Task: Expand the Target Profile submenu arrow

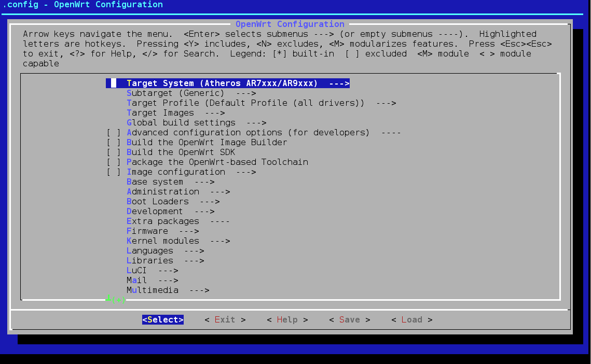Action: [x=386, y=103]
